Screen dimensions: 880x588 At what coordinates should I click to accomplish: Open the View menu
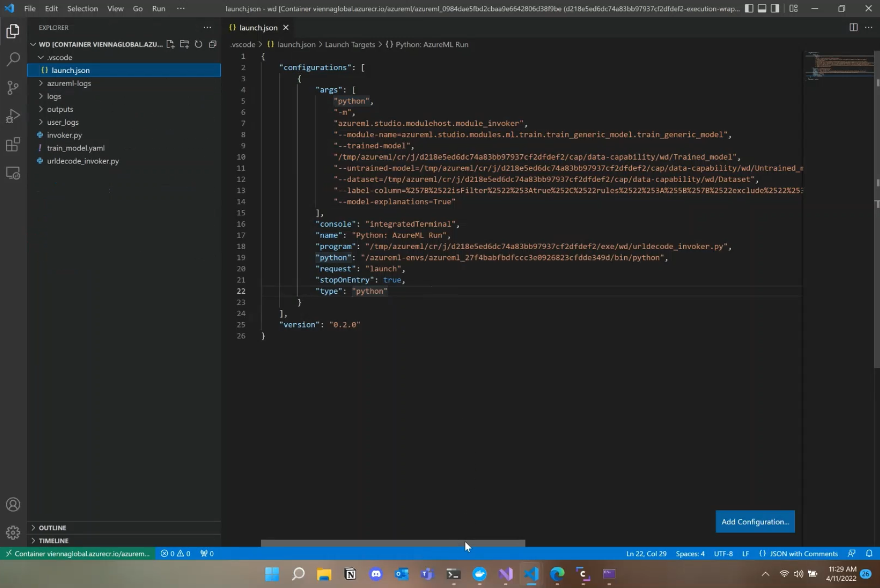pyautogui.click(x=115, y=8)
